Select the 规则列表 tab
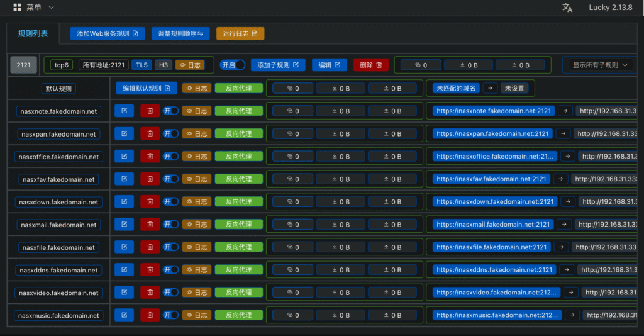The height and width of the screenshot is (336, 644). (x=33, y=33)
